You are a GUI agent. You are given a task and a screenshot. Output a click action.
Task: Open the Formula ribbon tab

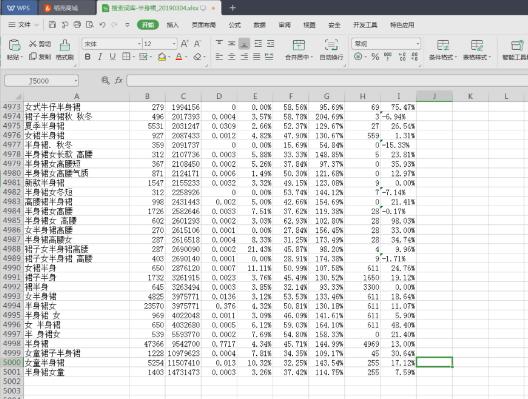(x=234, y=25)
